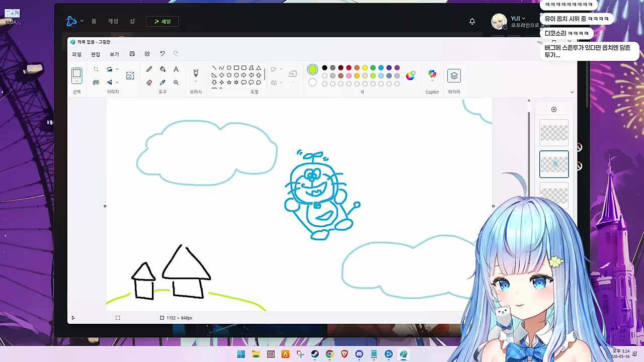Click the Remove background icon
The image size is (644, 362).
96,82
